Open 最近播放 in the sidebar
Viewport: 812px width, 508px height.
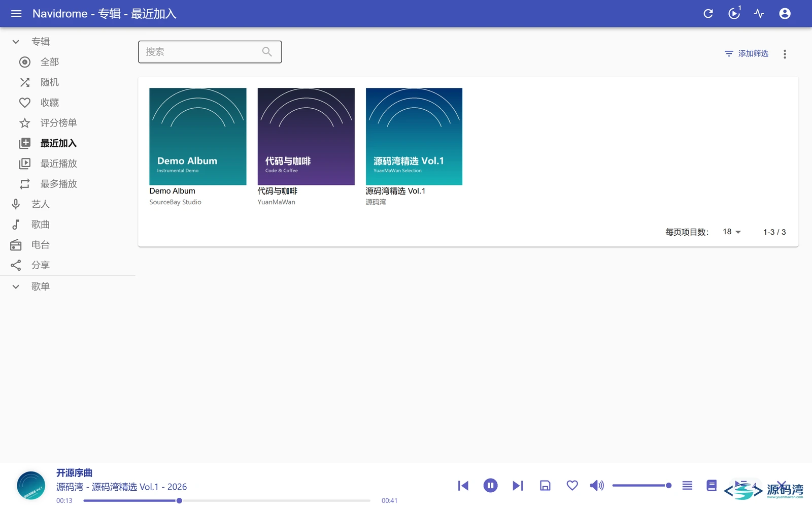68,164
